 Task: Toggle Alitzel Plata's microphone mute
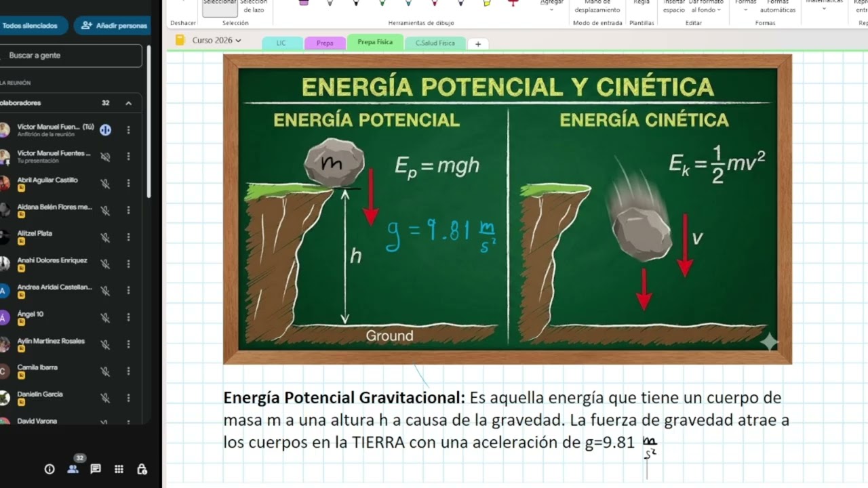pos(105,237)
